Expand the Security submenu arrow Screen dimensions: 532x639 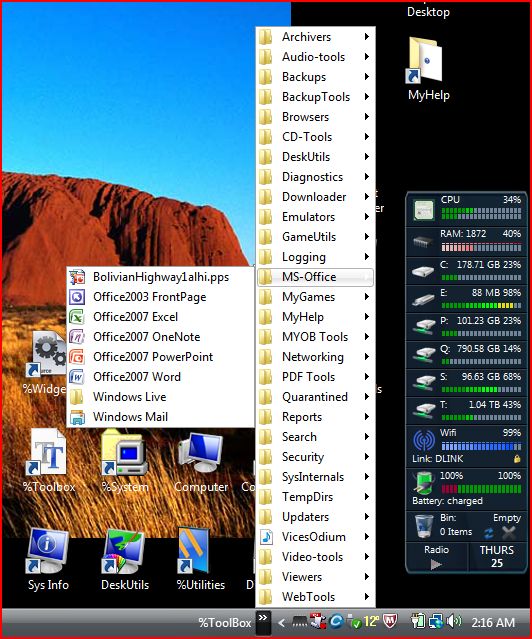click(x=367, y=456)
